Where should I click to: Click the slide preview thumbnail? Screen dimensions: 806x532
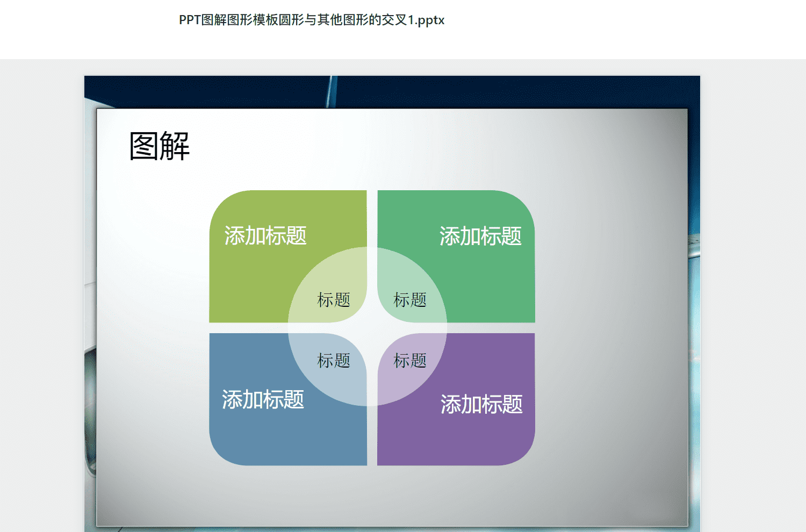392,304
